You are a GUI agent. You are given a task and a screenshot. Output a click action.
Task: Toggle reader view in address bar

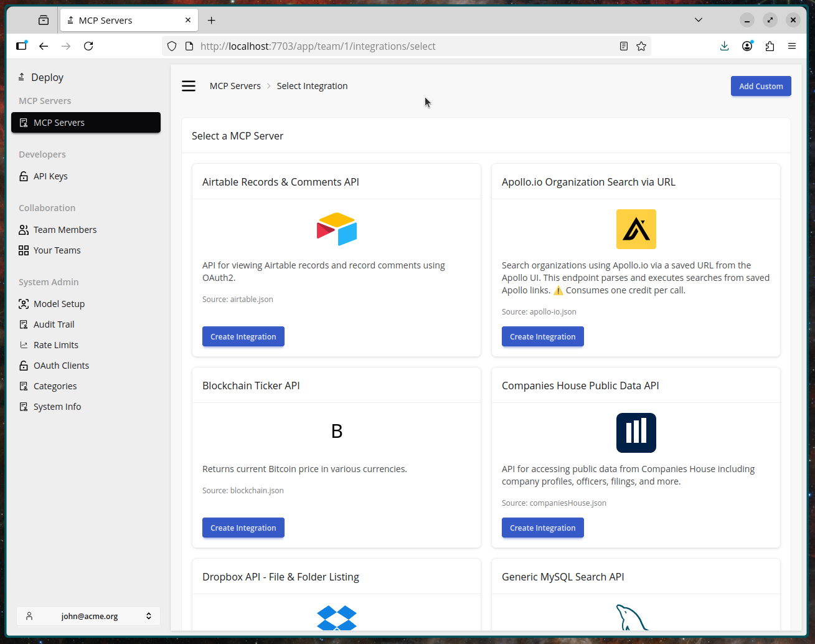[623, 46]
